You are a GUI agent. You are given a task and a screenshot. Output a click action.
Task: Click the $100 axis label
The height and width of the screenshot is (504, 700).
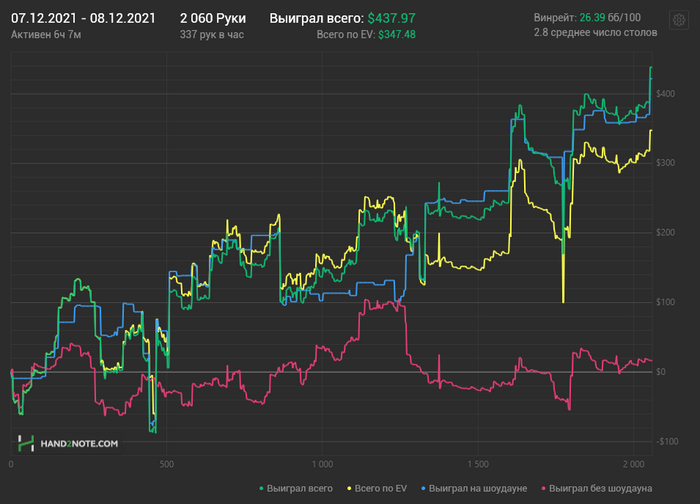tap(666, 302)
